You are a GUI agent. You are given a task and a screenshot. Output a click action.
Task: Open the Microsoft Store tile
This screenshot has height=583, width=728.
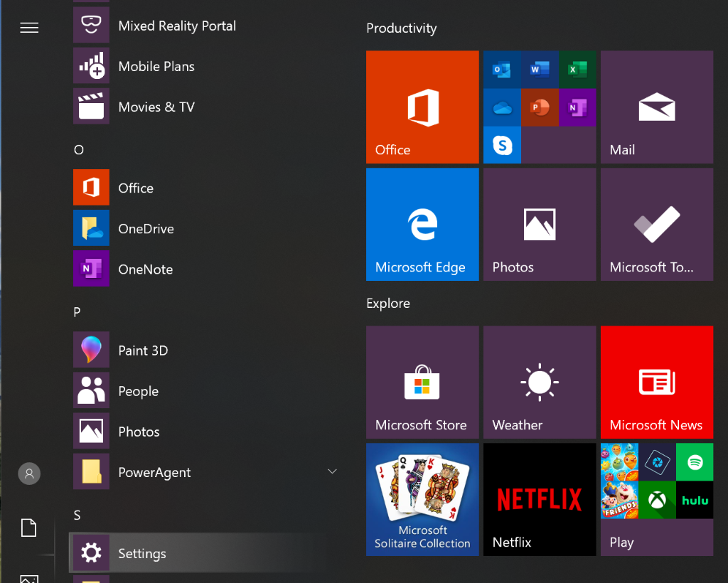[422, 382]
